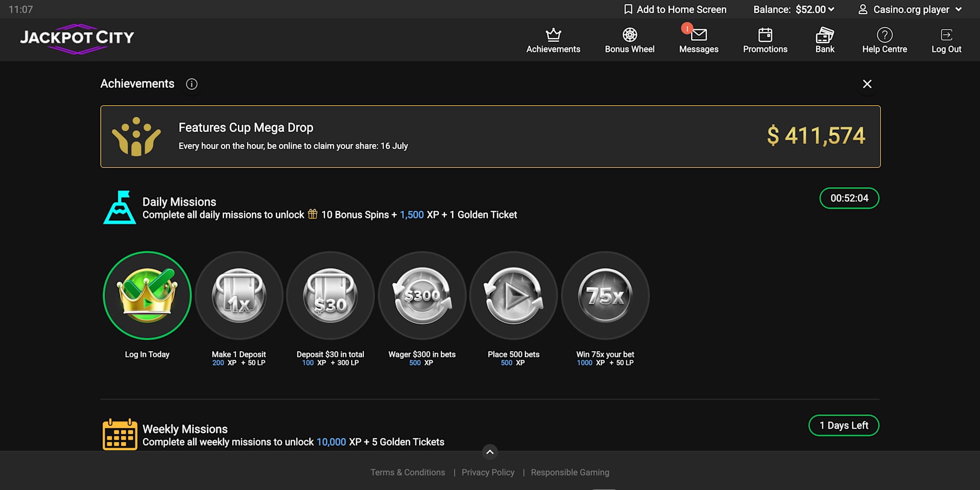The width and height of the screenshot is (980, 490).
Task: Add to Home Screen bookmark link
Action: 675,9
